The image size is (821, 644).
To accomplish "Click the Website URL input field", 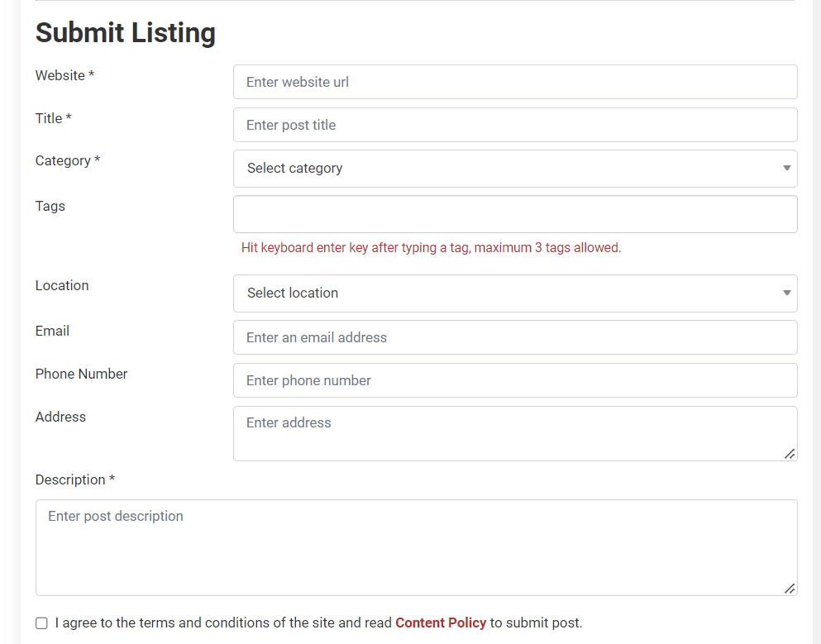I will point(515,82).
